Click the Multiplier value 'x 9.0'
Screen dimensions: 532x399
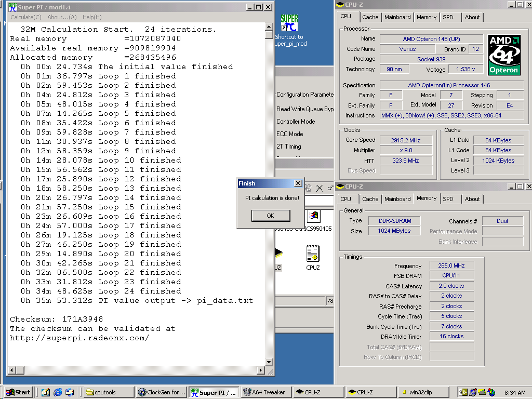coord(406,150)
